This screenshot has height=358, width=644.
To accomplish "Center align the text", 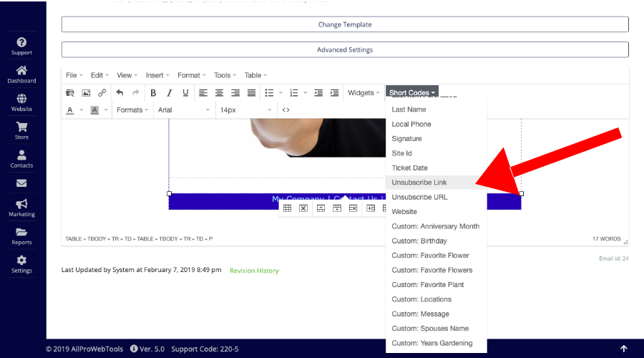I will point(219,93).
